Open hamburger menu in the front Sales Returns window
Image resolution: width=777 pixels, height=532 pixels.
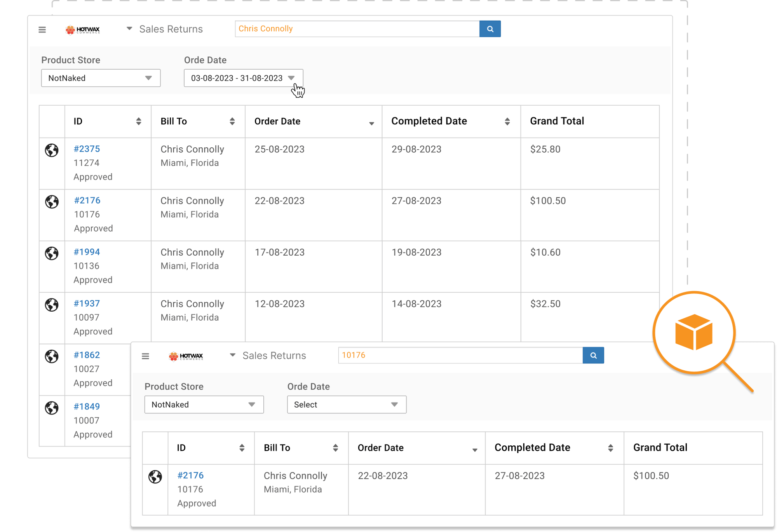tap(146, 356)
